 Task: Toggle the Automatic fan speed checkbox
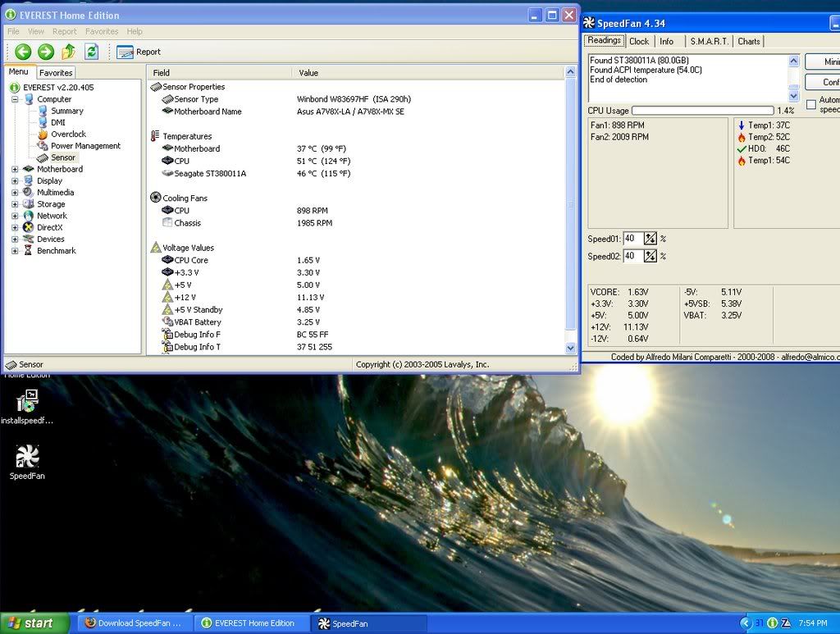811,104
